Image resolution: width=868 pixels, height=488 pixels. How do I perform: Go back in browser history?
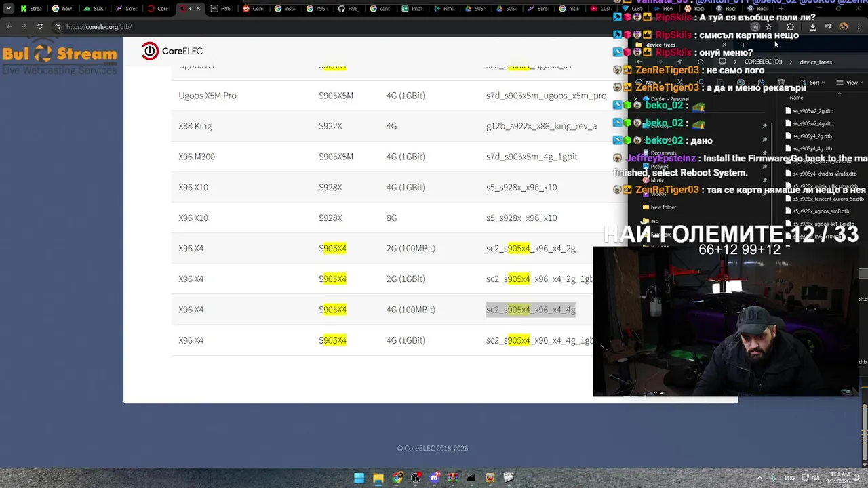point(9,27)
